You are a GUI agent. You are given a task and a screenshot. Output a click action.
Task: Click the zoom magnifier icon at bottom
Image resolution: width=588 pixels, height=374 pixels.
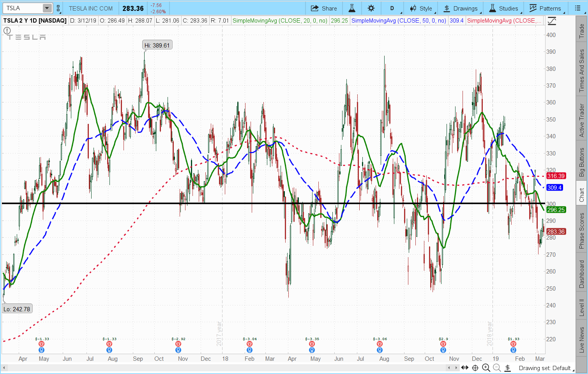[x=486, y=368]
